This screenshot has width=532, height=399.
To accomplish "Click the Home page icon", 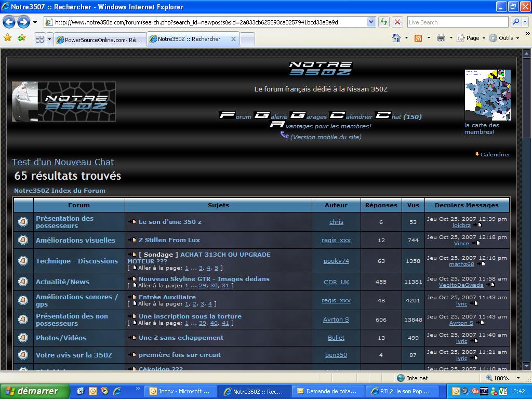I will click(x=397, y=38).
